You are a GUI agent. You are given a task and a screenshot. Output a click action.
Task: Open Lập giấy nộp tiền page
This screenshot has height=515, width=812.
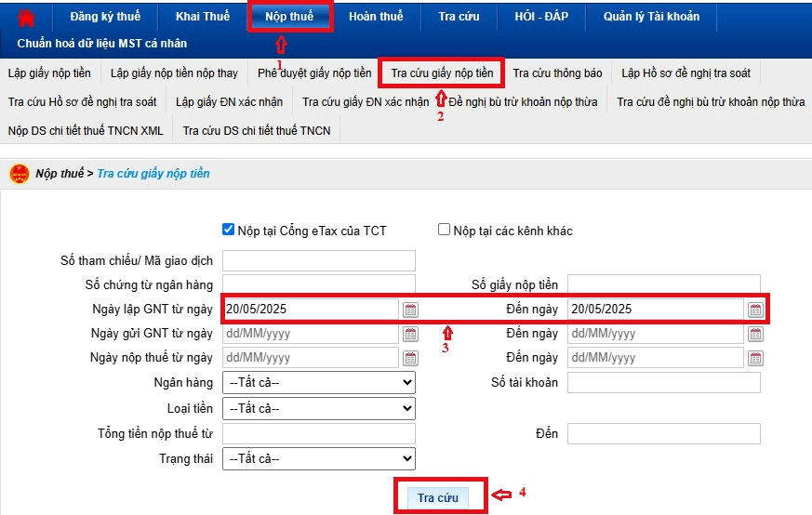(49, 73)
